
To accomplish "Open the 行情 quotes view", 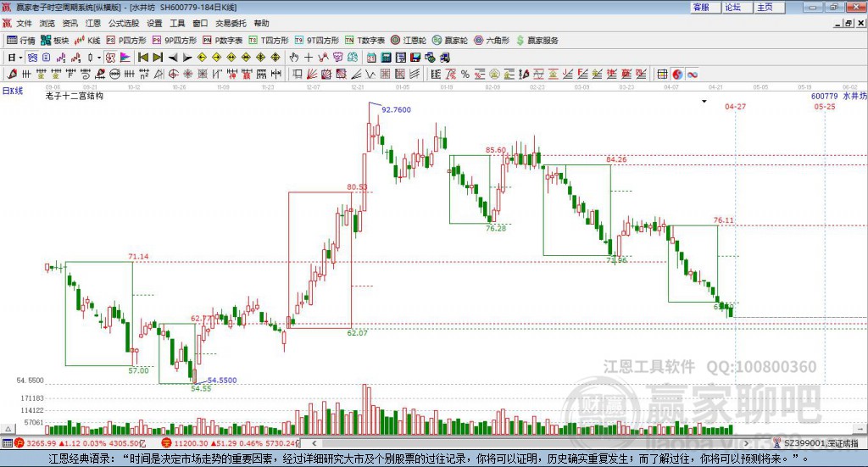I will tap(20, 41).
